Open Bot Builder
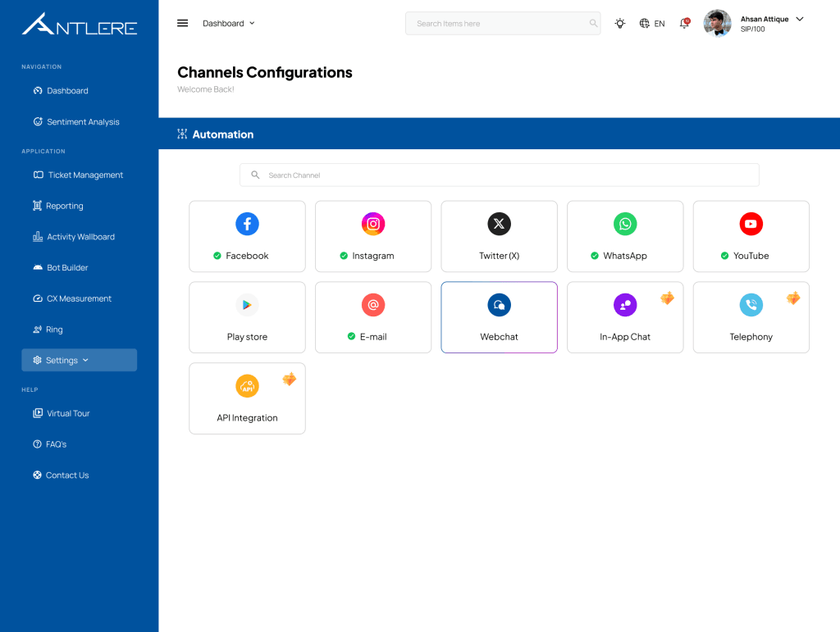Viewport: 840px width, 632px height. coord(61,267)
